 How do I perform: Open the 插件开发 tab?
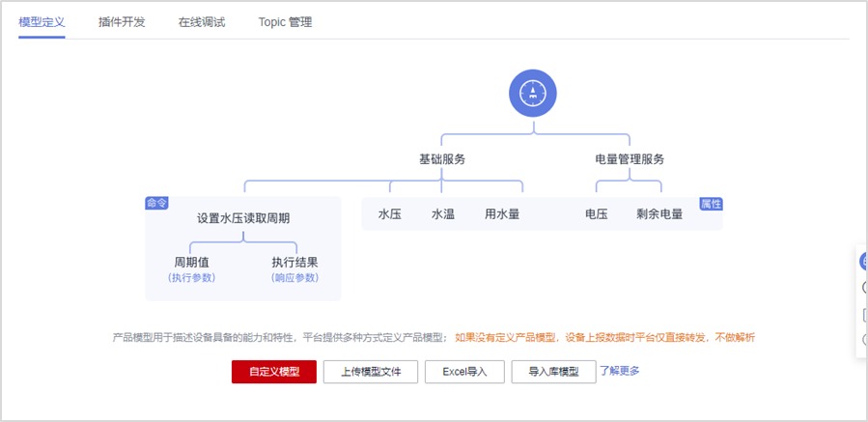pyautogui.click(x=122, y=21)
